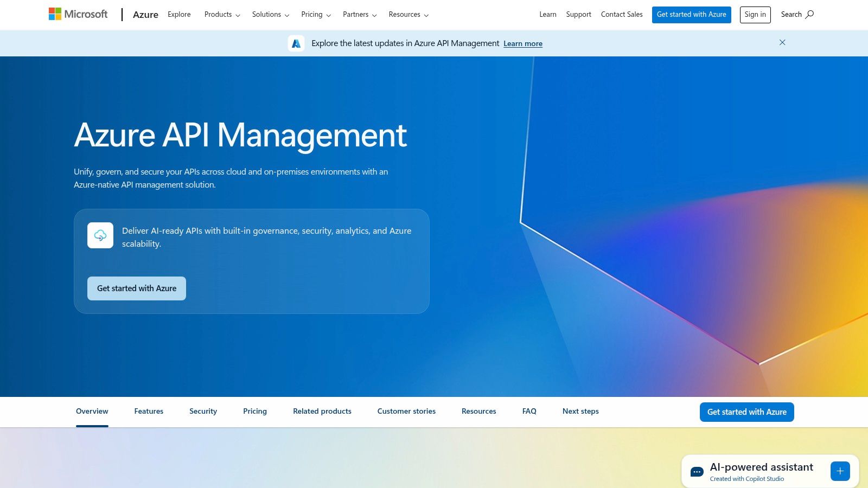Viewport: 868px width, 488px height.
Task: Open the Support link in the header
Action: click(x=578, y=15)
